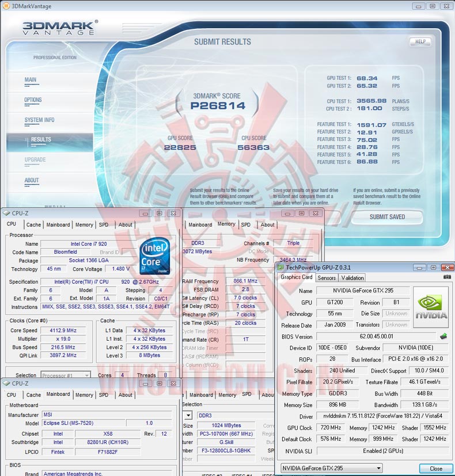Select SPD tab in CPU-Z window showing Processor

coord(104,224)
